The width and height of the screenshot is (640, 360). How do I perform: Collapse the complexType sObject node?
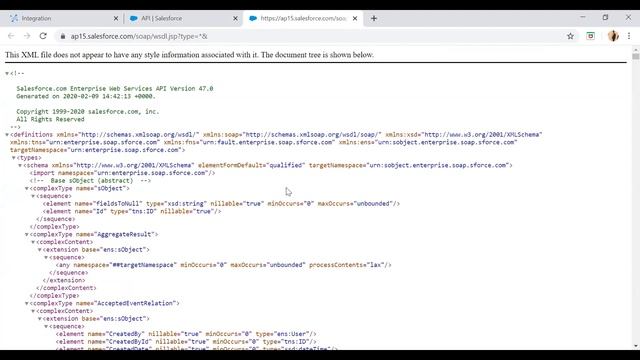click(27, 189)
